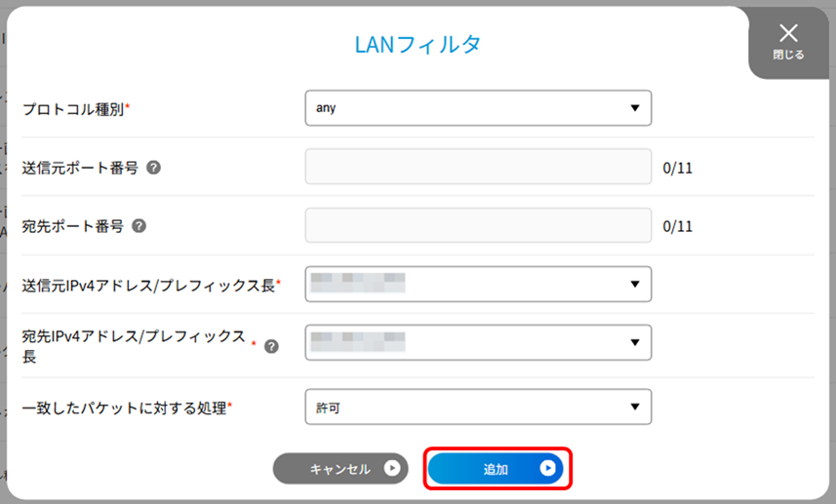Focus the 宛先ポート番号 input field
This screenshot has height=504, width=836.
click(x=477, y=225)
